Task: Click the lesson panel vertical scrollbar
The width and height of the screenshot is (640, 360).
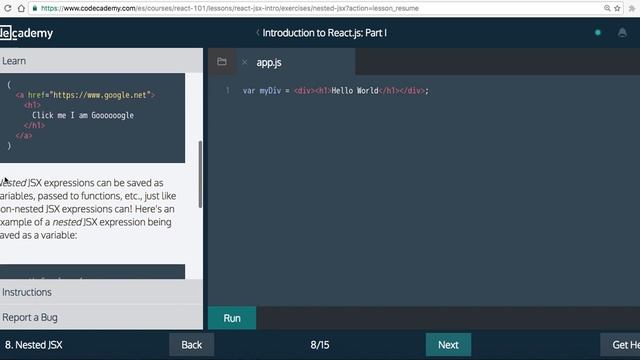Action: (x=200, y=174)
